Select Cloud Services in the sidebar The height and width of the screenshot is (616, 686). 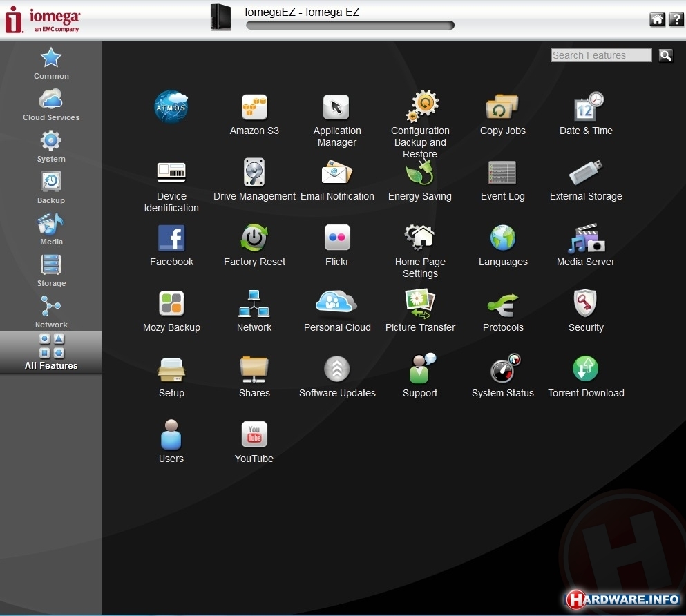click(x=51, y=105)
